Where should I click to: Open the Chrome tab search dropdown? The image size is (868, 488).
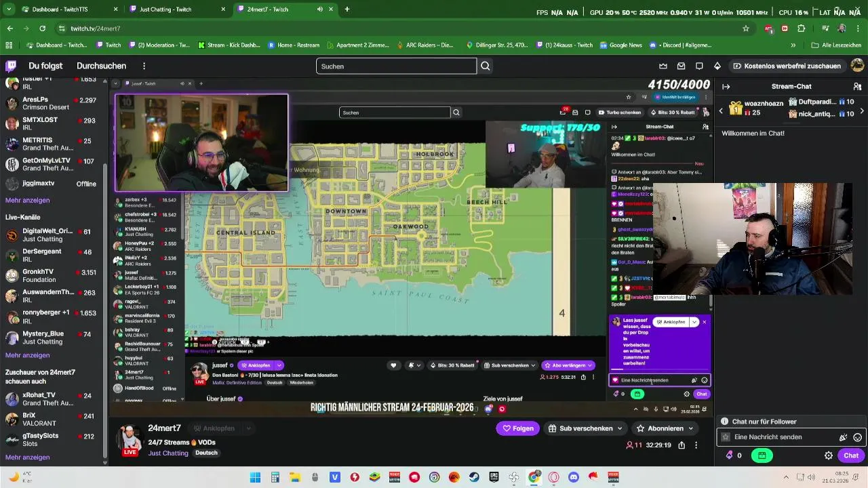tap(9, 9)
